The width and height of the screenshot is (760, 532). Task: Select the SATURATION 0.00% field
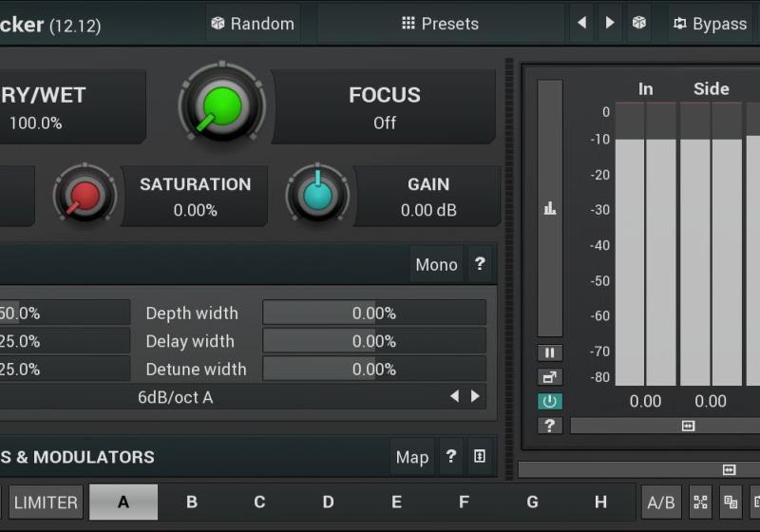(196, 197)
